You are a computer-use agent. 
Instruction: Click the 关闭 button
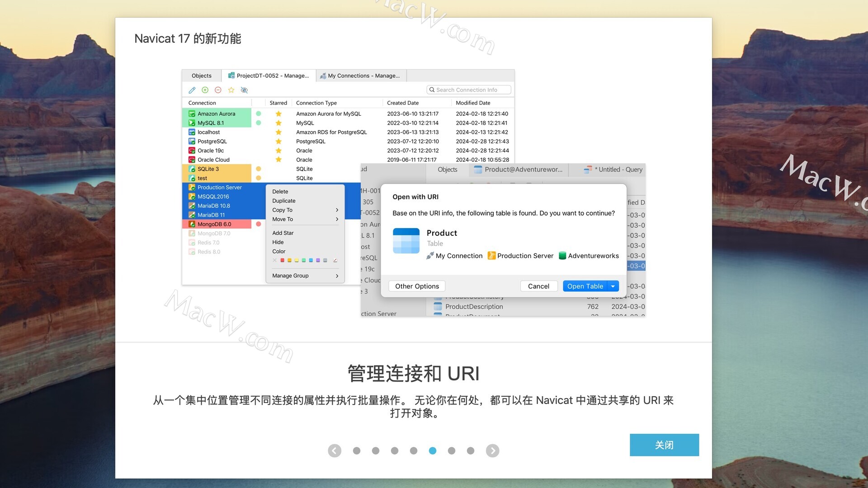click(x=664, y=445)
